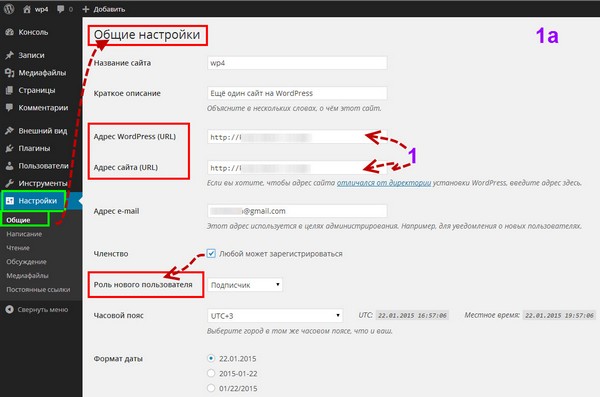
Task: Focus the Название сайта field
Action: 297,63
